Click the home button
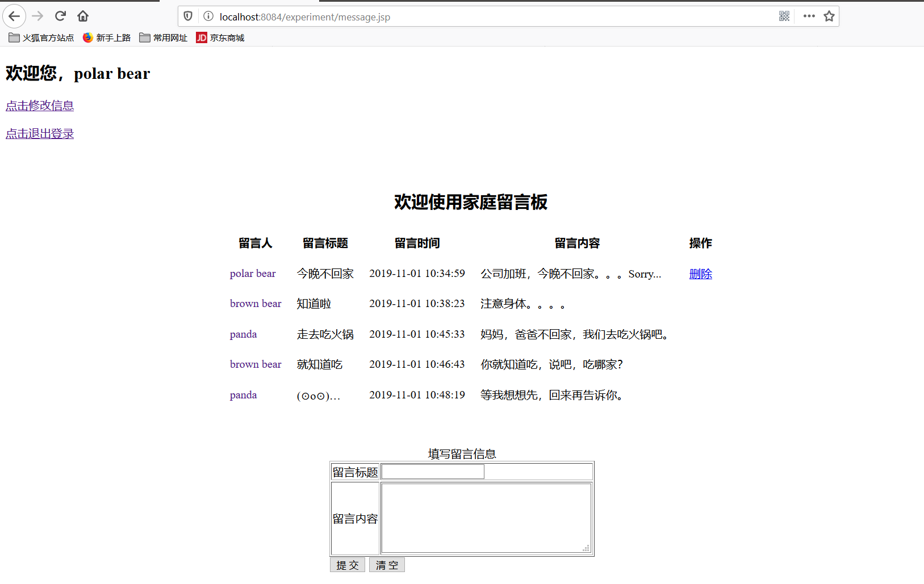The width and height of the screenshot is (924, 584). [82, 16]
